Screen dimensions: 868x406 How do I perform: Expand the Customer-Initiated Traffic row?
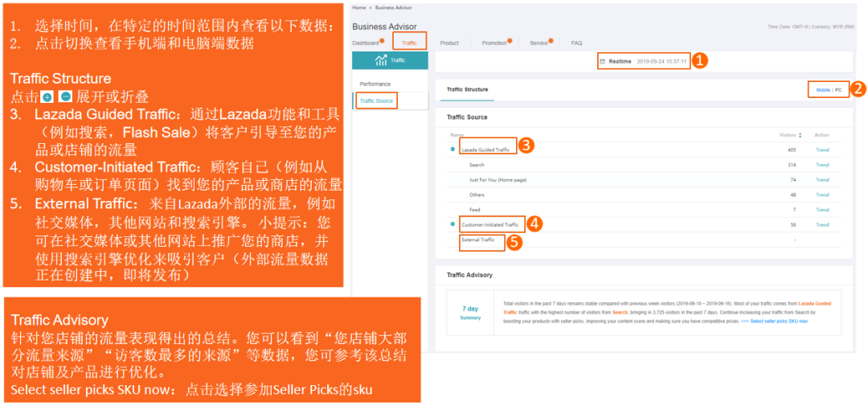click(452, 224)
